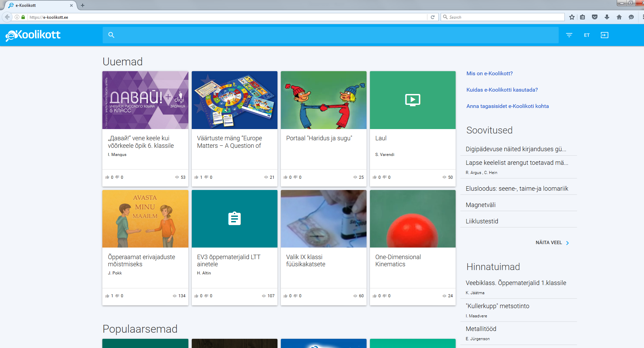Open the advanced search filter icon

click(569, 35)
